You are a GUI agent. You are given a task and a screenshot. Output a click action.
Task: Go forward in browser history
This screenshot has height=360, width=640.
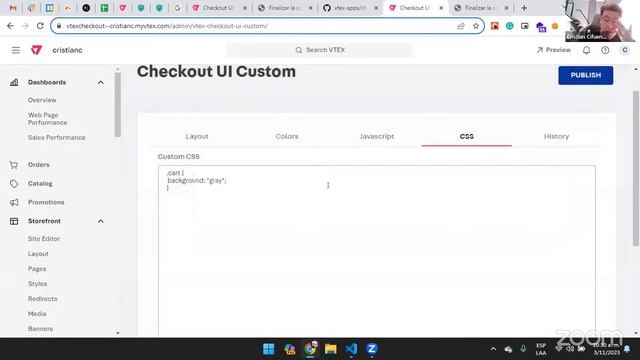click(25, 26)
